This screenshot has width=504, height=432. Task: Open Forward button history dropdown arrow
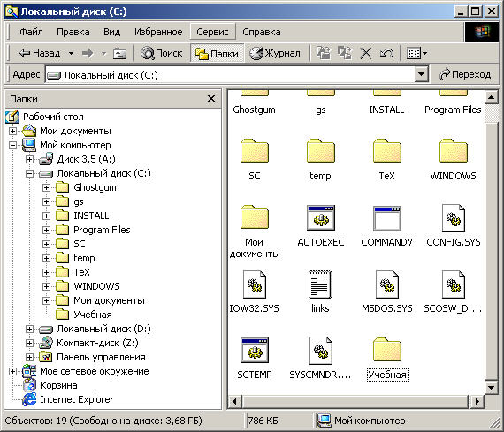pyautogui.click(x=103, y=53)
